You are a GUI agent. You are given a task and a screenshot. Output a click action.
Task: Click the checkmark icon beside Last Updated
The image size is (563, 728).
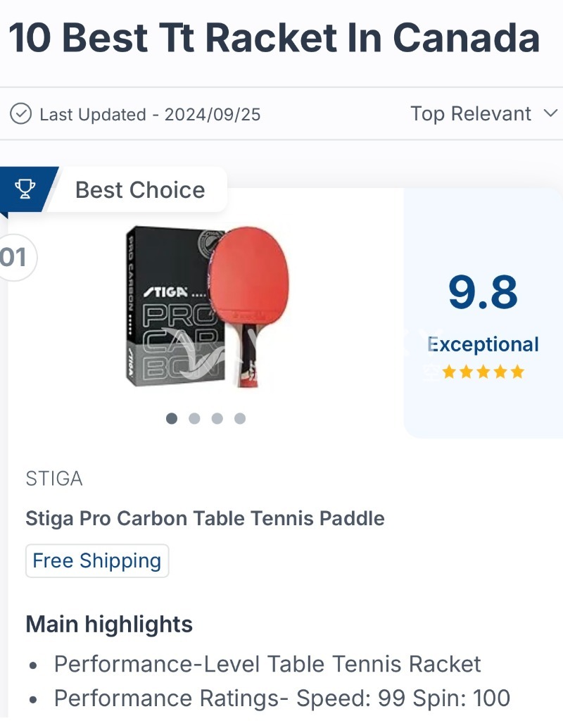pyautogui.click(x=21, y=114)
